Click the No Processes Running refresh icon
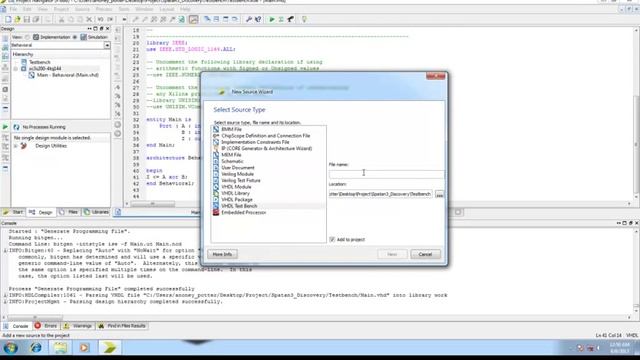This screenshot has width=640, height=360. (x=16, y=127)
